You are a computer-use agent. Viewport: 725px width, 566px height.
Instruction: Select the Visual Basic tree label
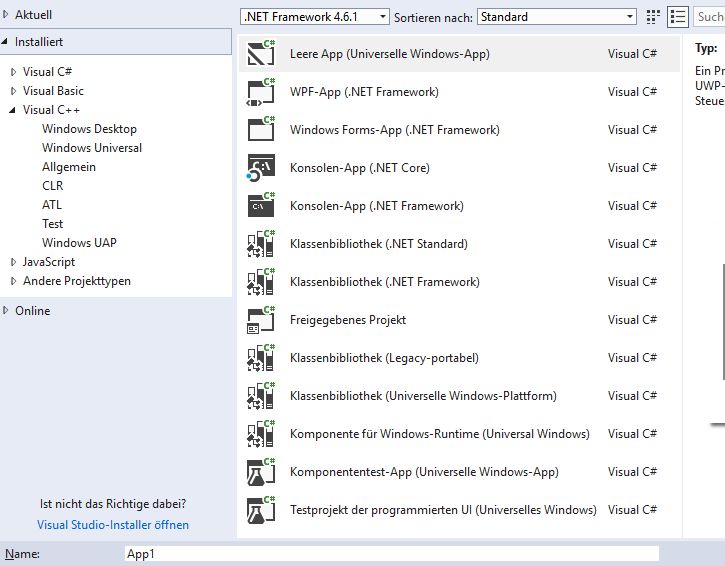pos(53,91)
